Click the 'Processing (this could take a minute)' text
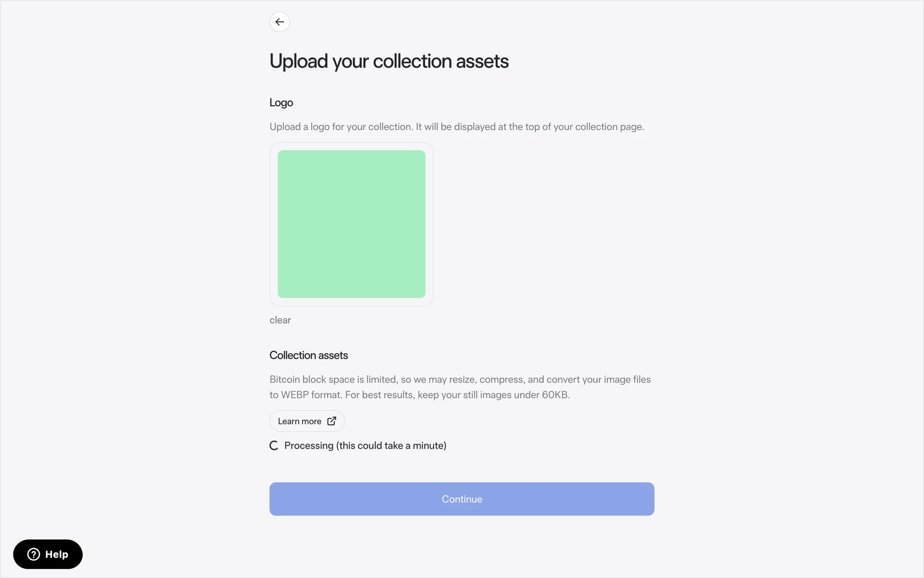The height and width of the screenshot is (578, 924). 365,446
